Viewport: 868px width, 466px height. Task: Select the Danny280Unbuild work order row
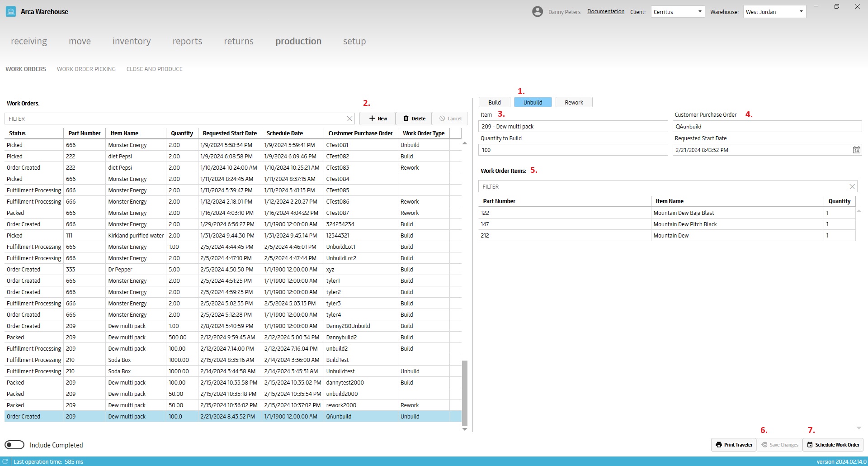click(233, 326)
